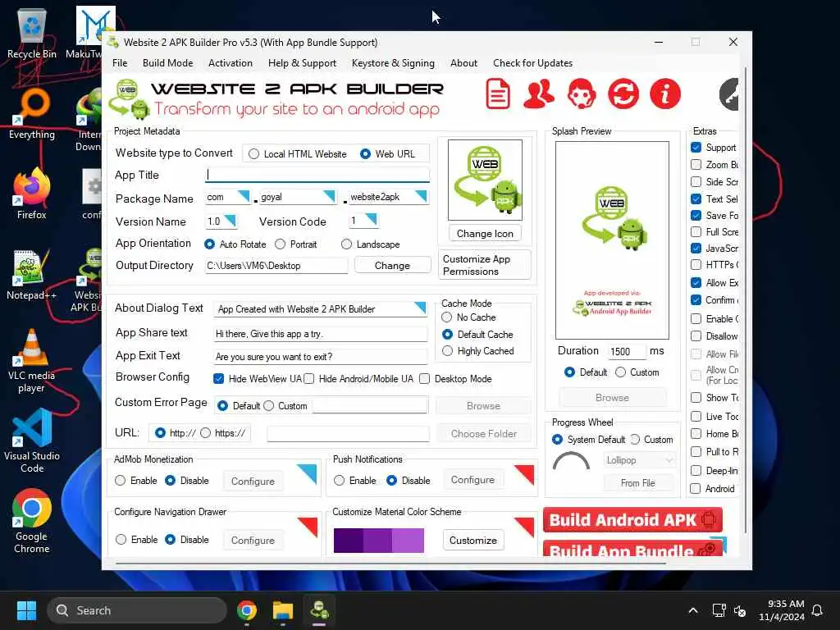This screenshot has width=840, height=630.
Task: Click the Navigation Drawer red corner triangle
Action: pos(308,526)
